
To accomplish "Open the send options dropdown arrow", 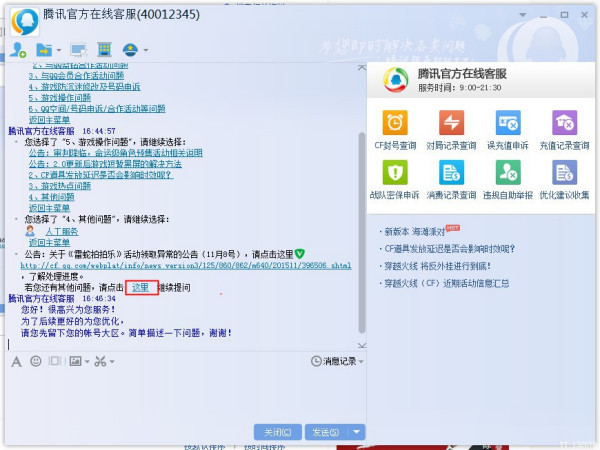I will 357,432.
